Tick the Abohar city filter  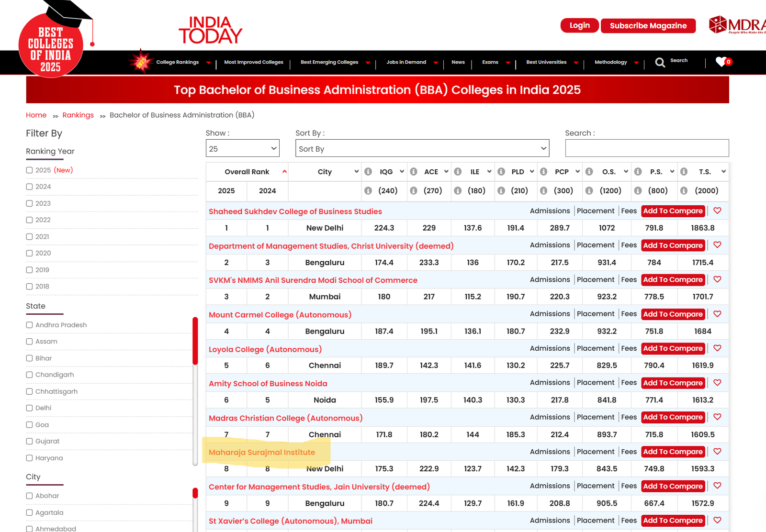click(x=29, y=496)
